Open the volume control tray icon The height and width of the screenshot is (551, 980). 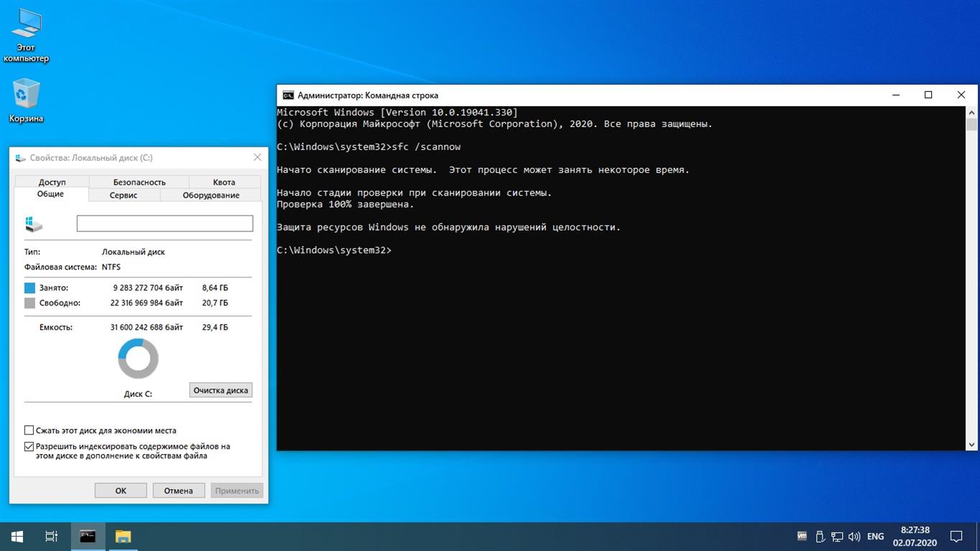854,536
